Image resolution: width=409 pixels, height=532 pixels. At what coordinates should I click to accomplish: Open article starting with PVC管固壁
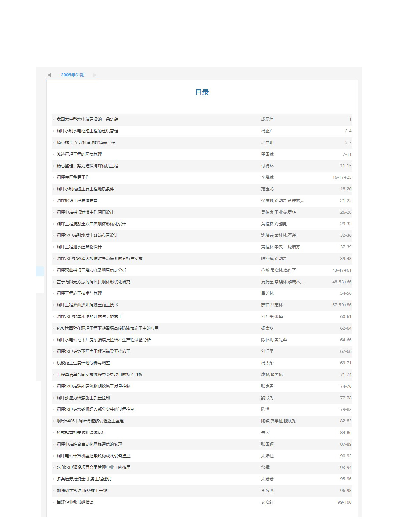click(108, 328)
